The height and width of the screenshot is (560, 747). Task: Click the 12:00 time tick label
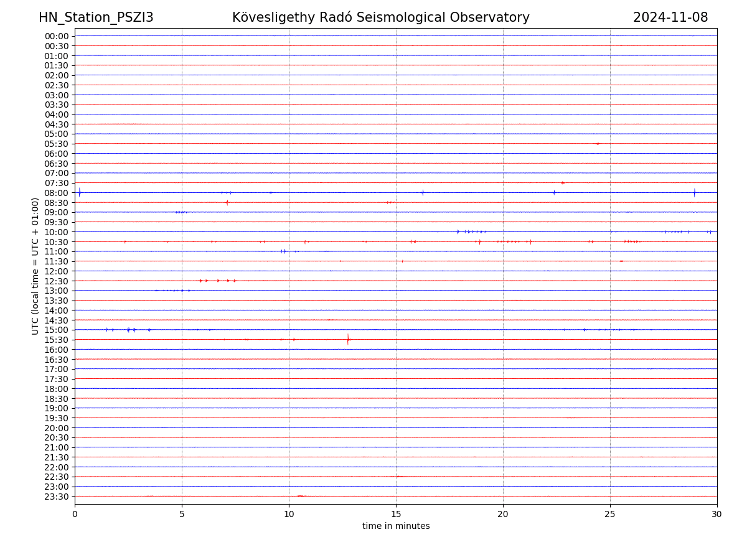[57, 271]
